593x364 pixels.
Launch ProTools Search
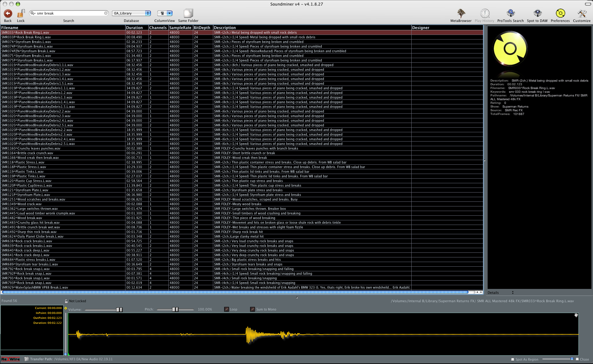pyautogui.click(x=510, y=13)
